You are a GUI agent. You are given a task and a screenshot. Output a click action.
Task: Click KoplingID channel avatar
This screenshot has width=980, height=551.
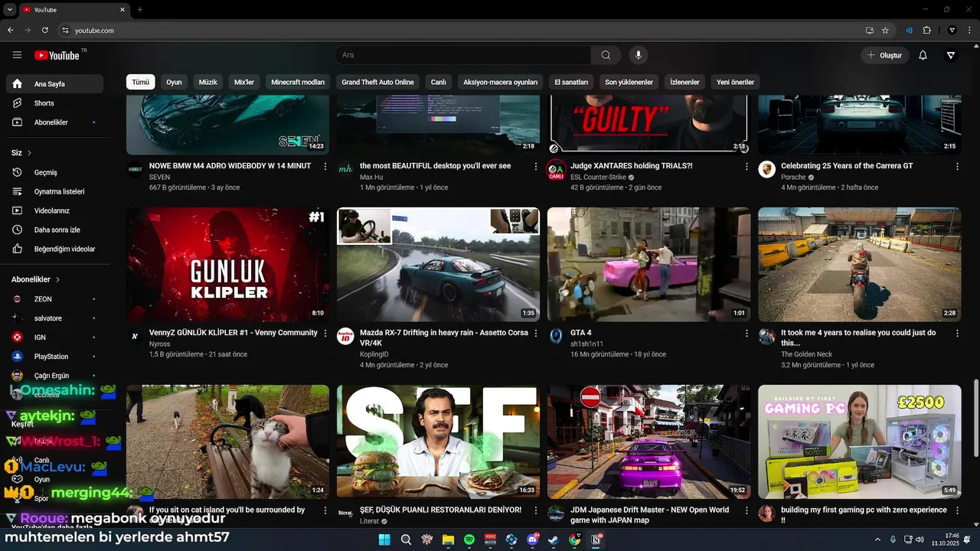345,337
